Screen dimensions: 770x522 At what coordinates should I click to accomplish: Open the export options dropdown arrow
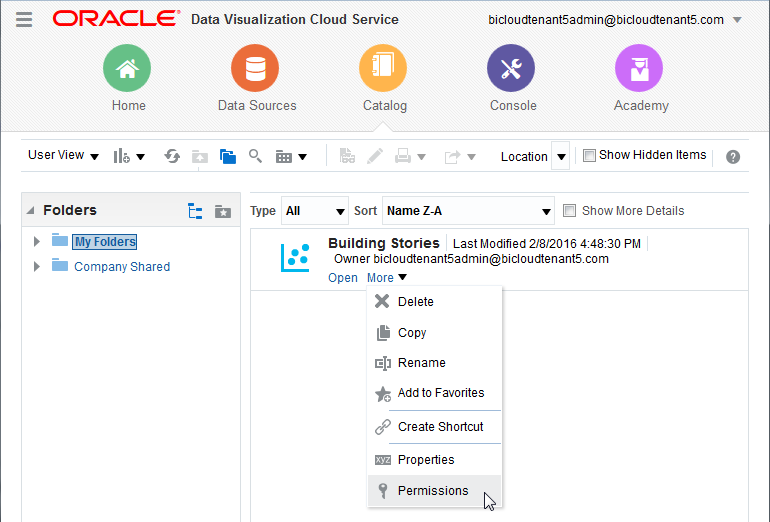(471, 157)
